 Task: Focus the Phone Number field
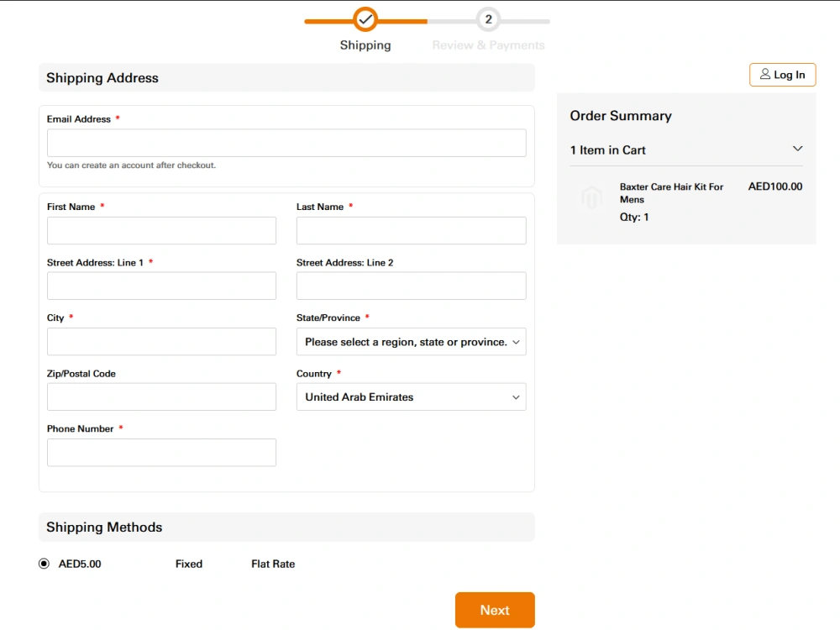tap(161, 453)
